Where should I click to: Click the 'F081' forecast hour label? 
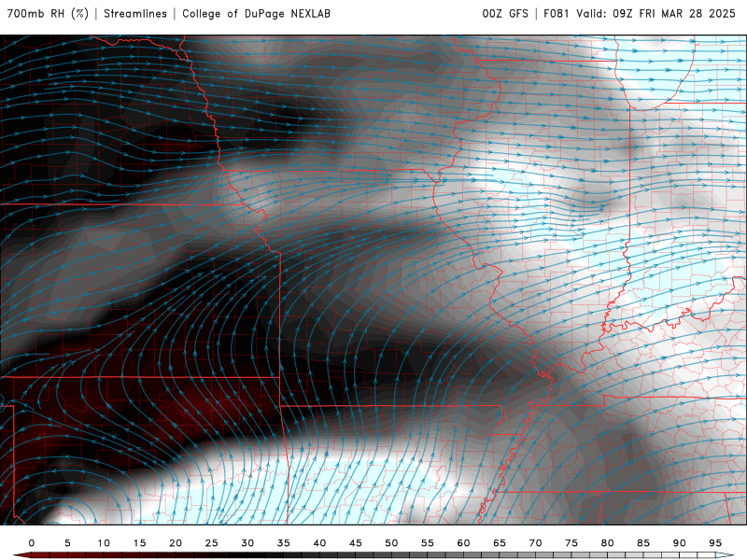(x=557, y=13)
